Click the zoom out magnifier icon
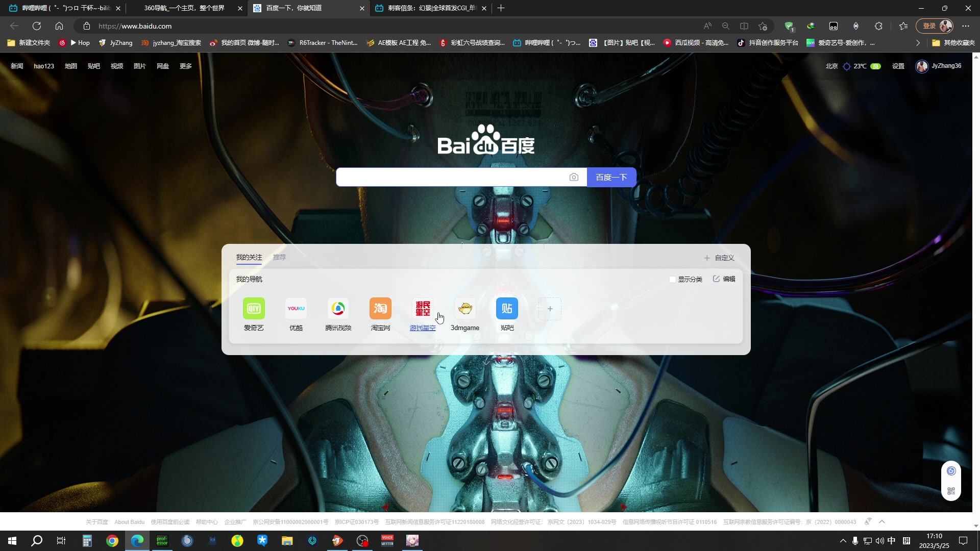This screenshot has height=551, width=980. (x=726, y=26)
